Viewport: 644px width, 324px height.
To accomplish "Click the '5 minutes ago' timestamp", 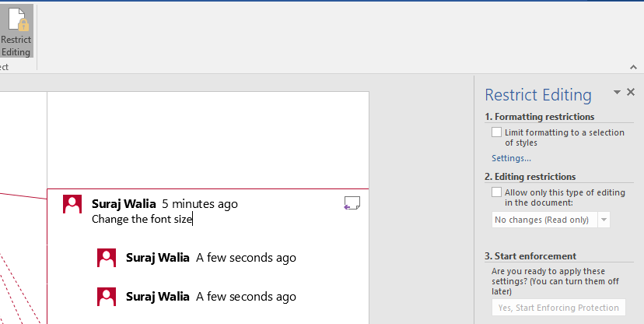I will (200, 204).
